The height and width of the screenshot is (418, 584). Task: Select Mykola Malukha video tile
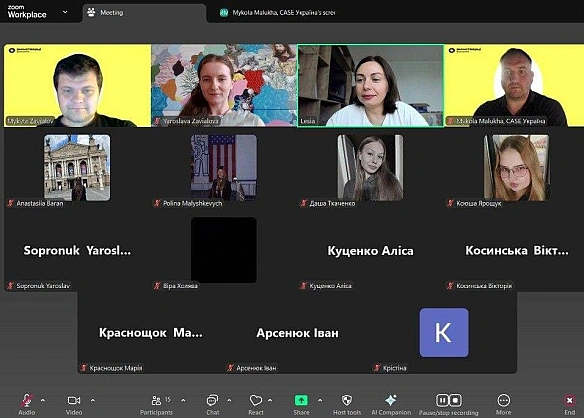point(514,86)
